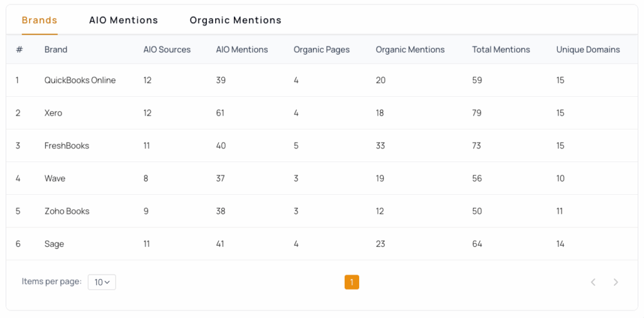Viewport: 644px width, 318px height.
Task: Select the Xero brand name
Action: pyautogui.click(x=53, y=113)
